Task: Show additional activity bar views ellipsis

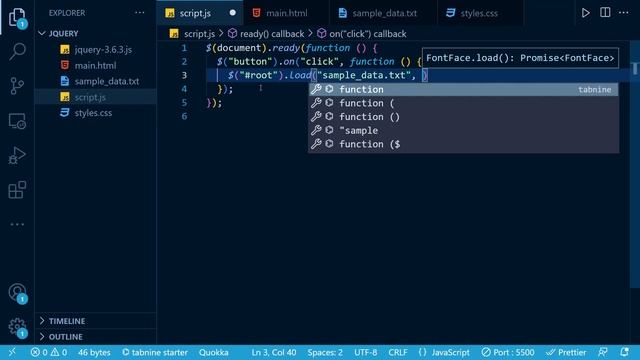Action: click(x=17, y=224)
